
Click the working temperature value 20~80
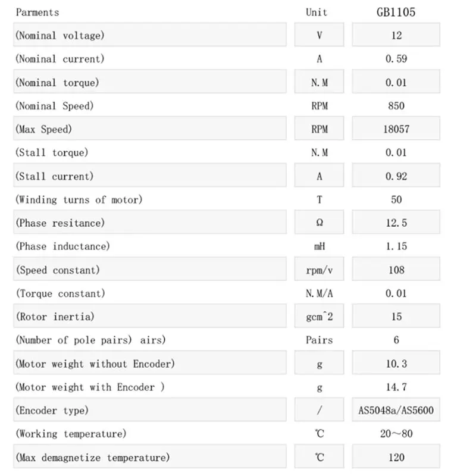(x=396, y=434)
